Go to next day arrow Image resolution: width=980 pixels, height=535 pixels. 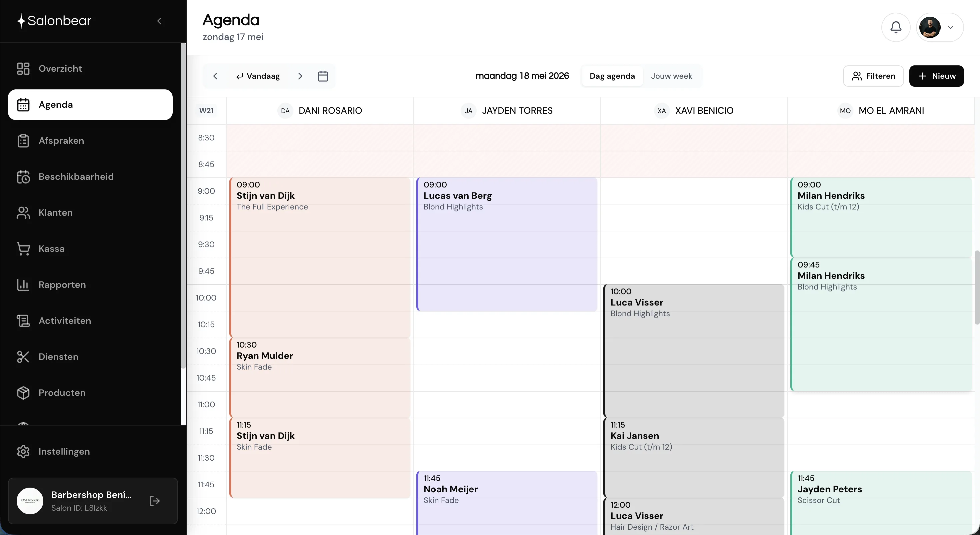point(300,76)
